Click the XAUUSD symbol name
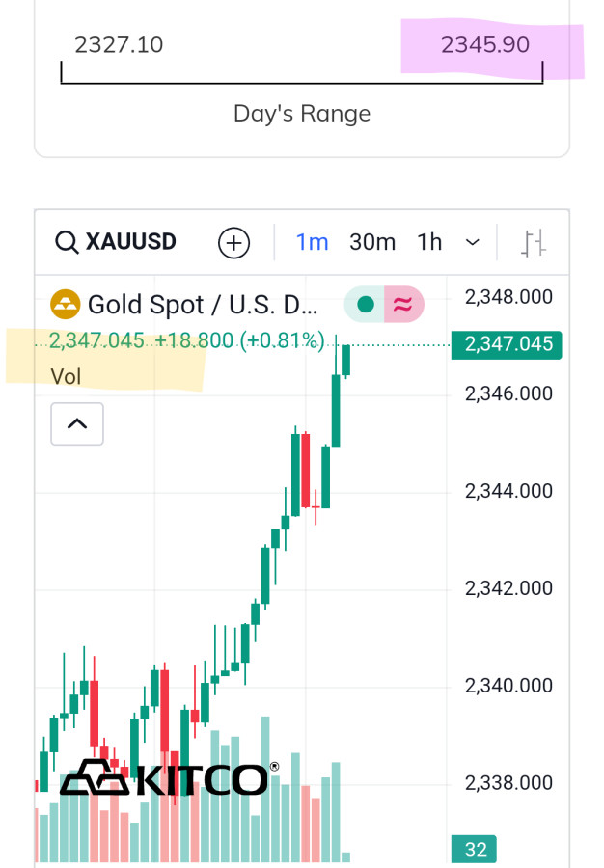This screenshot has height=868, width=604. [131, 241]
